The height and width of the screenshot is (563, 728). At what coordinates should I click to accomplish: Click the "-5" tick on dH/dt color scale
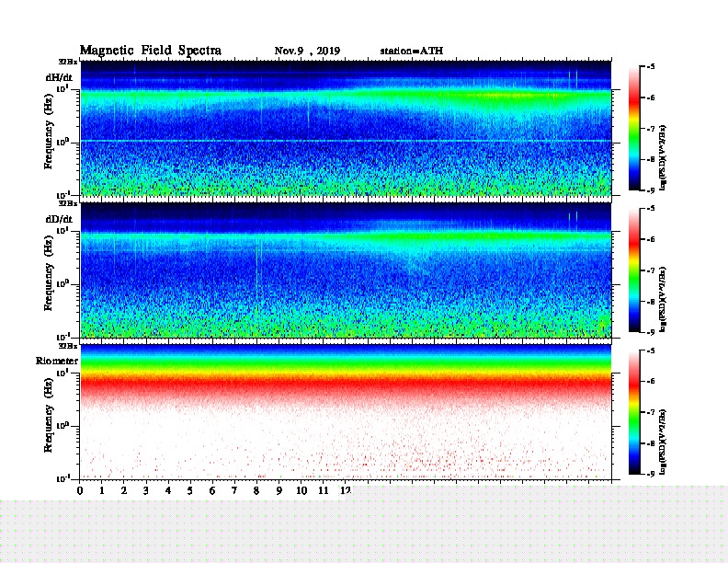[x=651, y=67]
